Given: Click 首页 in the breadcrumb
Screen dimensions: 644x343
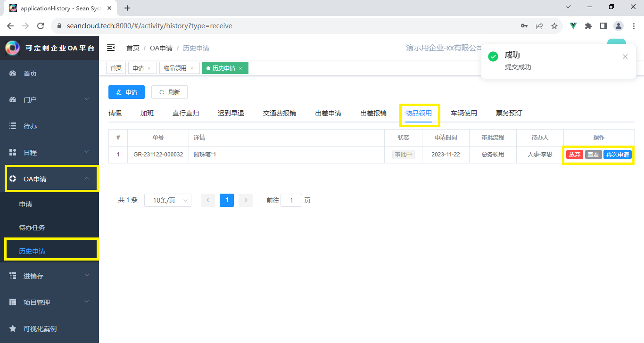Looking at the screenshot, I should coord(133,48).
